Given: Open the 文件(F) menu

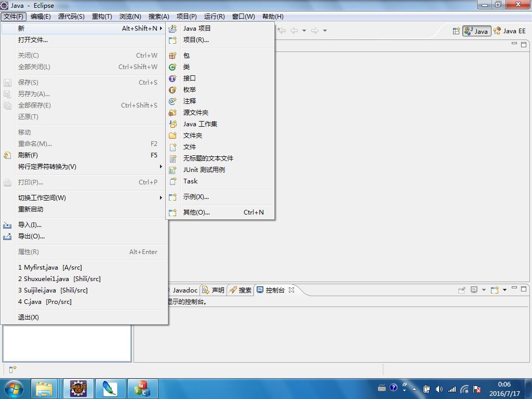Looking at the screenshot, I should coord(14,17).
